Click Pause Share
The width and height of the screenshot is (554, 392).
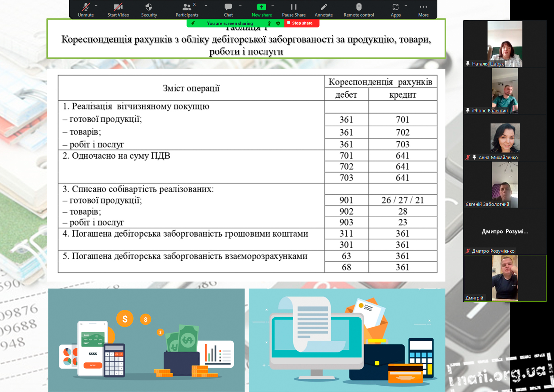coord(294,9)
